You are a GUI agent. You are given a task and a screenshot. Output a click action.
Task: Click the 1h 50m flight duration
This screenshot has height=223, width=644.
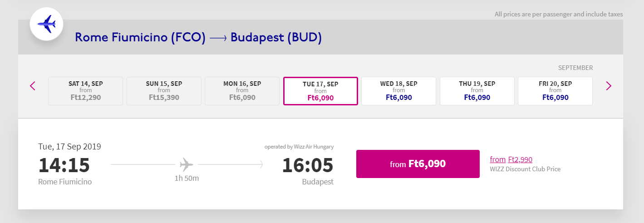click(x=187, y=178)
